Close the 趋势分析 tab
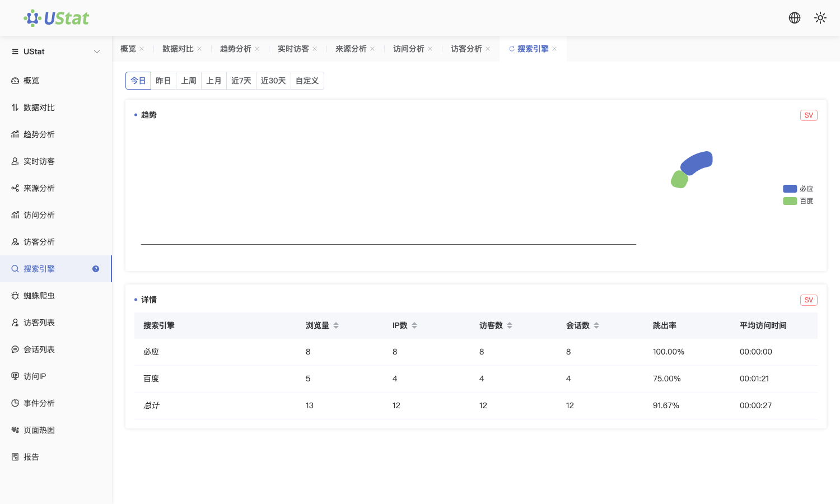 click(257, 49)
